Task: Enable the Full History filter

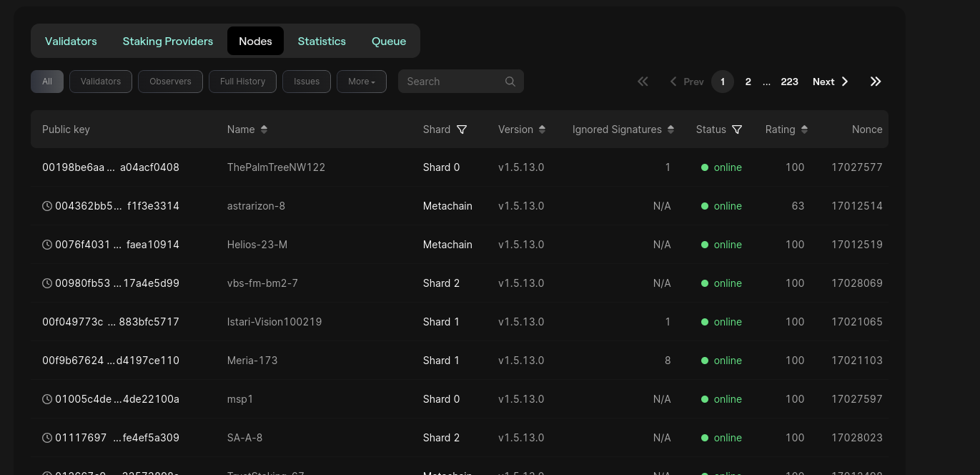Action: [x=242, y=82]
